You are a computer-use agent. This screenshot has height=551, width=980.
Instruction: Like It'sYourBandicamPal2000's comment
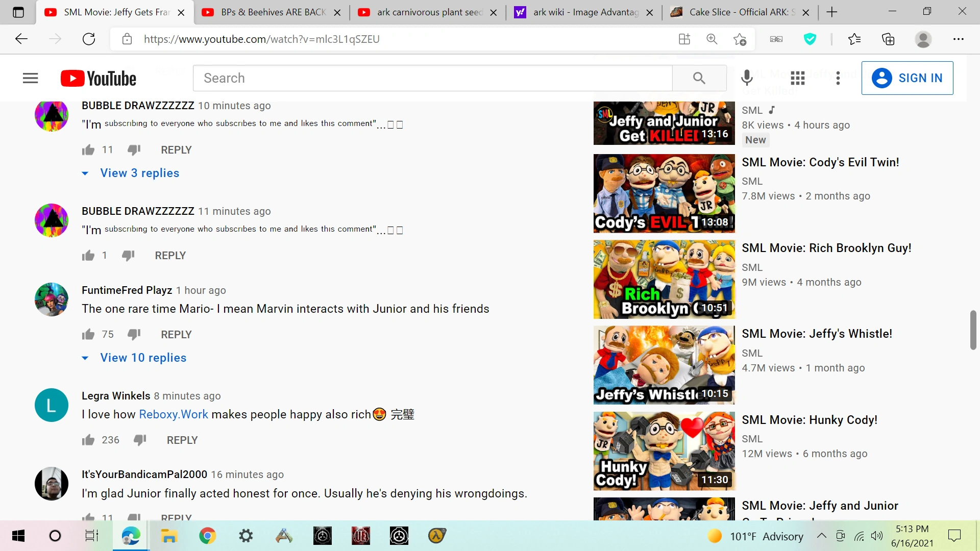(x=88, y=517)
